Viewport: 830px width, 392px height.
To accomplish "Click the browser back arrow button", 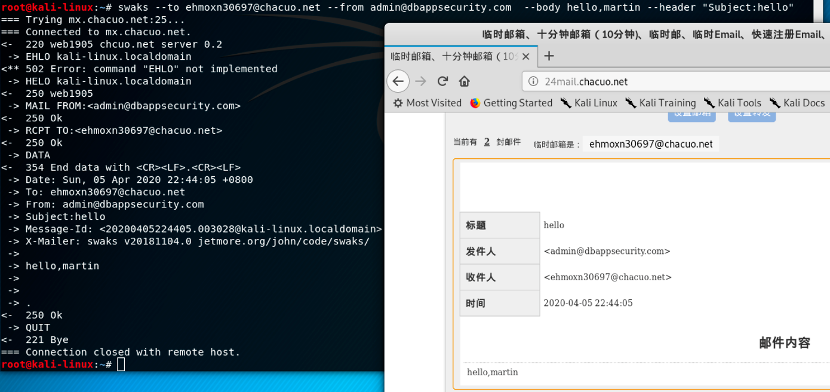I will (399, 81).
